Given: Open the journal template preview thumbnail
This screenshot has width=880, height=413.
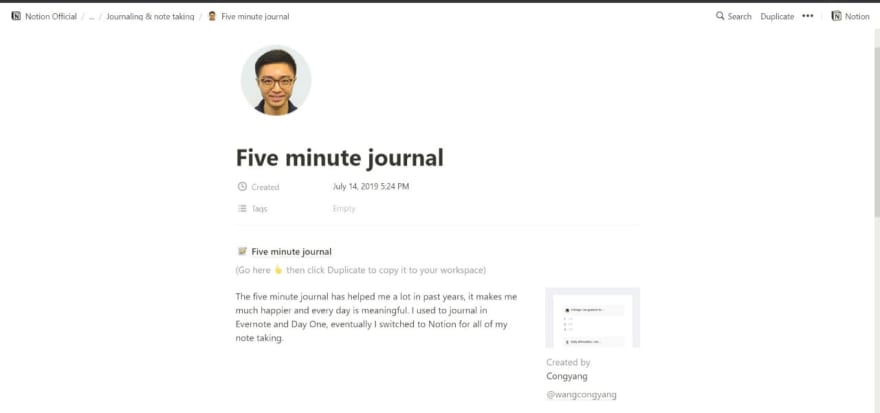Looking at the screenshot, I should pos(592,318).
